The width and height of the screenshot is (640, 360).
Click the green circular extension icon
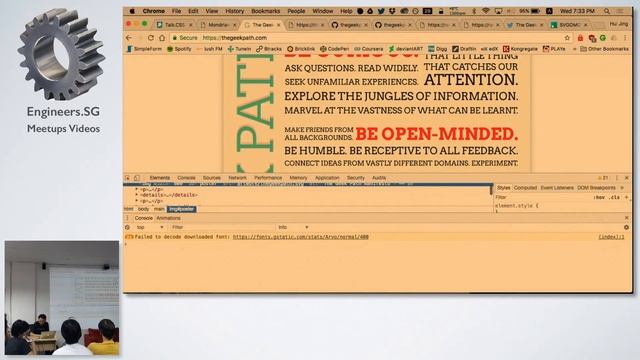[x=602, y=38]
